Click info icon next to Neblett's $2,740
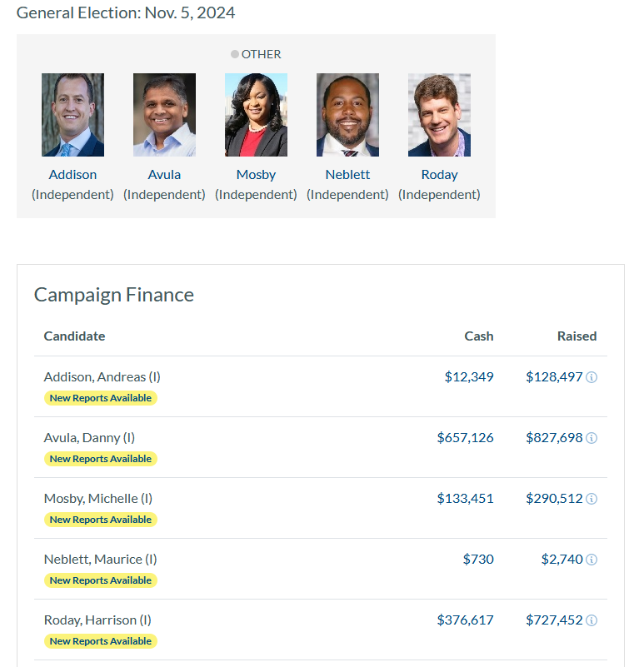 click(x=592, y=560)
